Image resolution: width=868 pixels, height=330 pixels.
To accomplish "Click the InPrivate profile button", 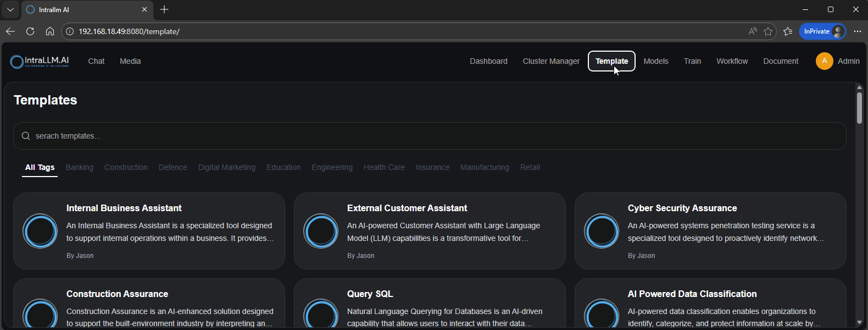I will pos(822,31).
